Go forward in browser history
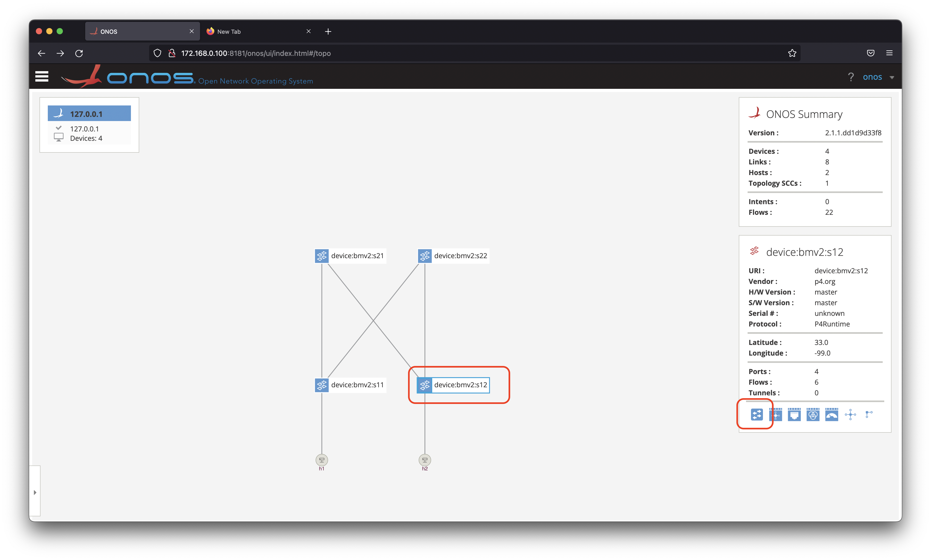 tap(60, 53)
